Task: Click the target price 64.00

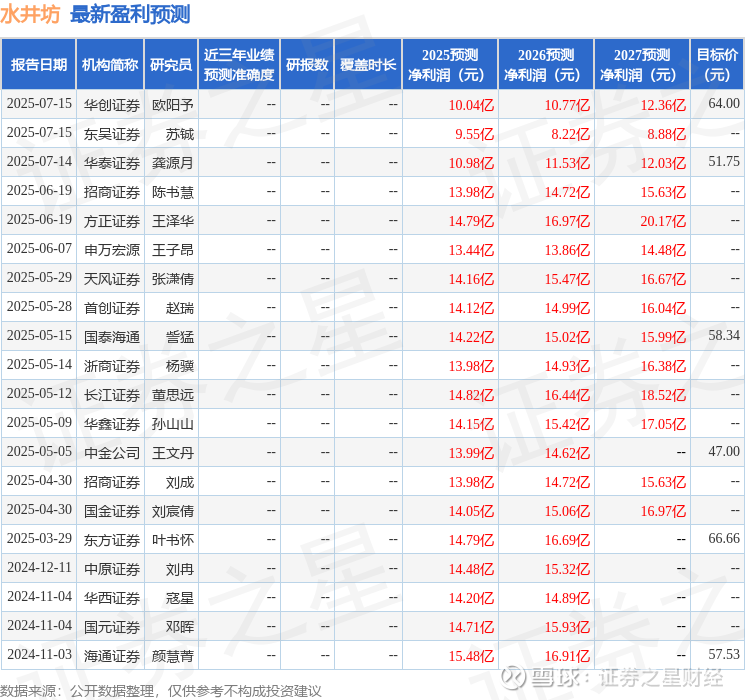Action: (724, 103)
